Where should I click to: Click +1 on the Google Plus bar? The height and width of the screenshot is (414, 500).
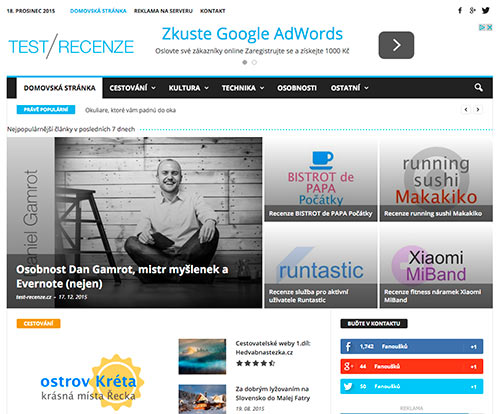pyautogui.click(x=473, y=367)
